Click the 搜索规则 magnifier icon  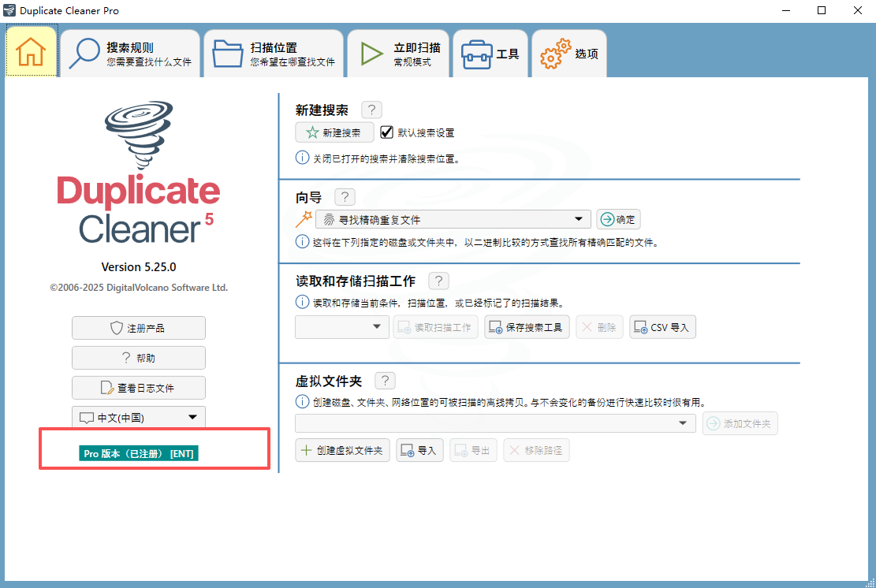click(x=84, y=53)
